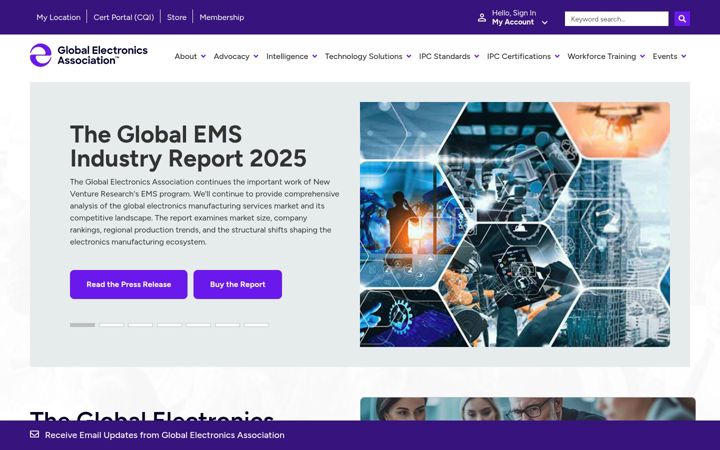Select the third carousel slide indicator
The image size is (720, 450).
point(141,325)
